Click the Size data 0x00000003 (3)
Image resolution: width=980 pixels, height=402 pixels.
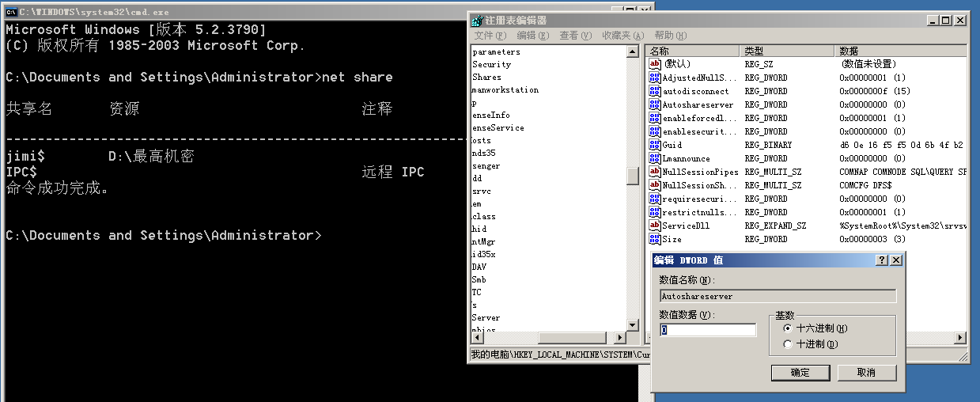pos(872,239)
